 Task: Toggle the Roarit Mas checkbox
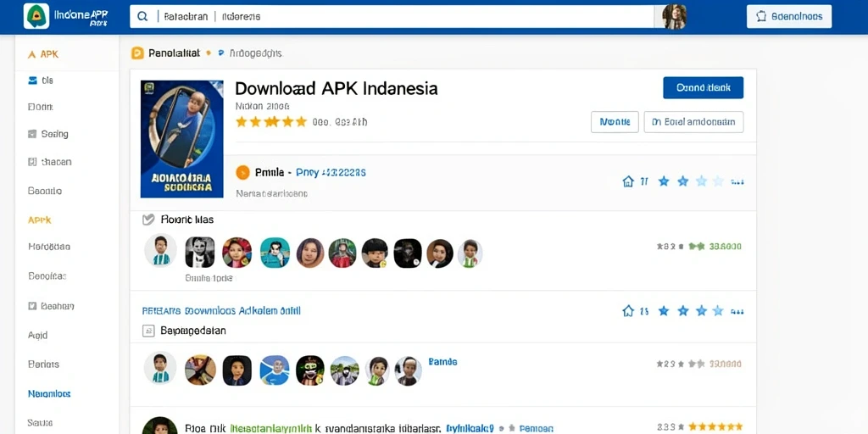click(147, 220)
